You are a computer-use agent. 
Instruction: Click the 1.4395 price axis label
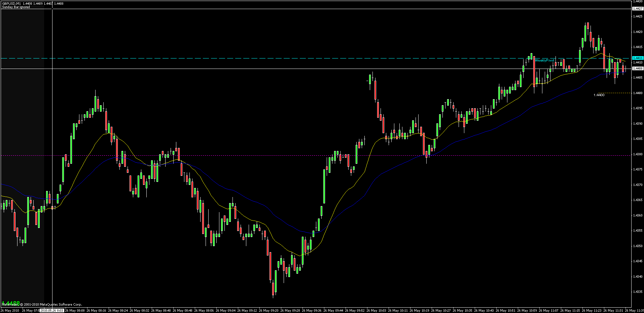[x=638, y=108]
